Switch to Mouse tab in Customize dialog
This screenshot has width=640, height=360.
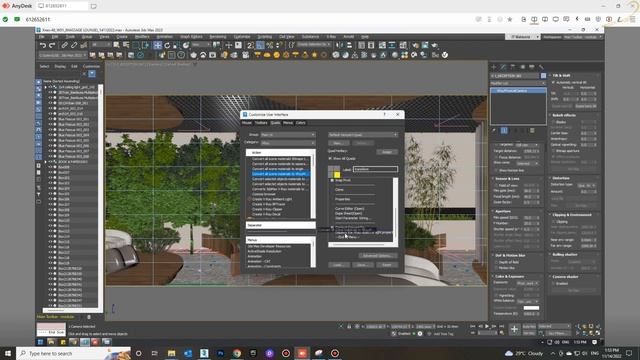point(247,123)
